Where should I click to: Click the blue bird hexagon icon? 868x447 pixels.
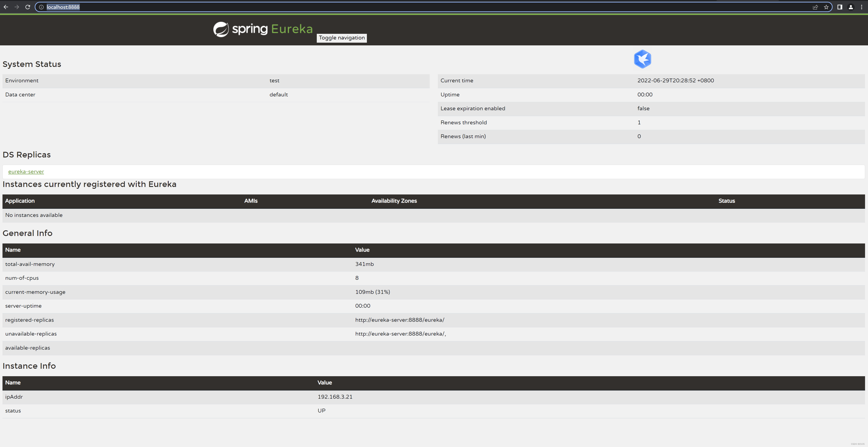(x=642, y=59)
